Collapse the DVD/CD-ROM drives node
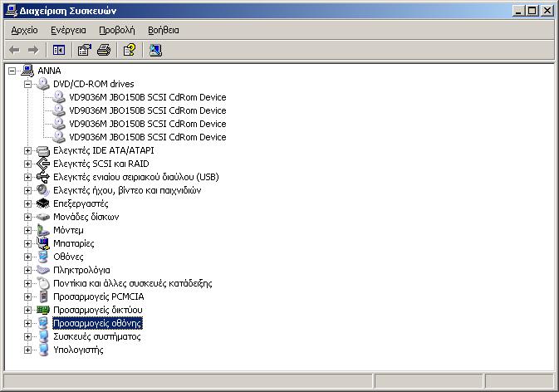 27,85
